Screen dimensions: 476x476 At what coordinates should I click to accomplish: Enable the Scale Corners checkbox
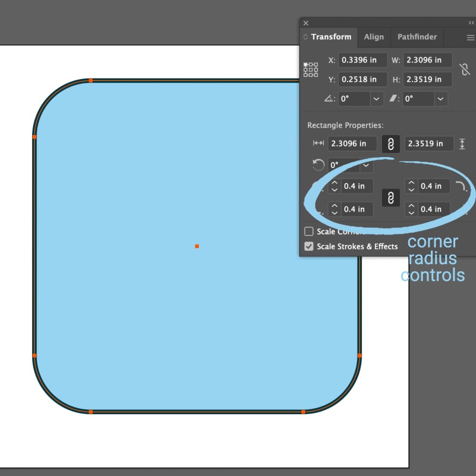[x=309, y=231]
